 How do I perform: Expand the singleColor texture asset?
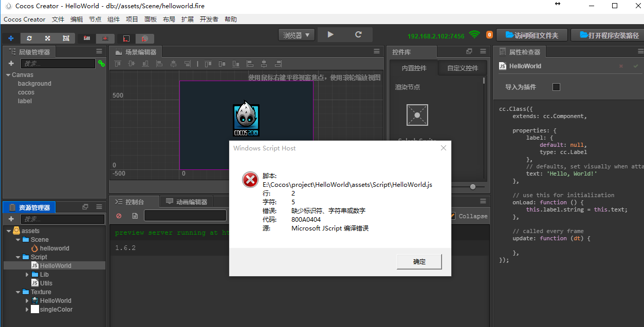27,310
